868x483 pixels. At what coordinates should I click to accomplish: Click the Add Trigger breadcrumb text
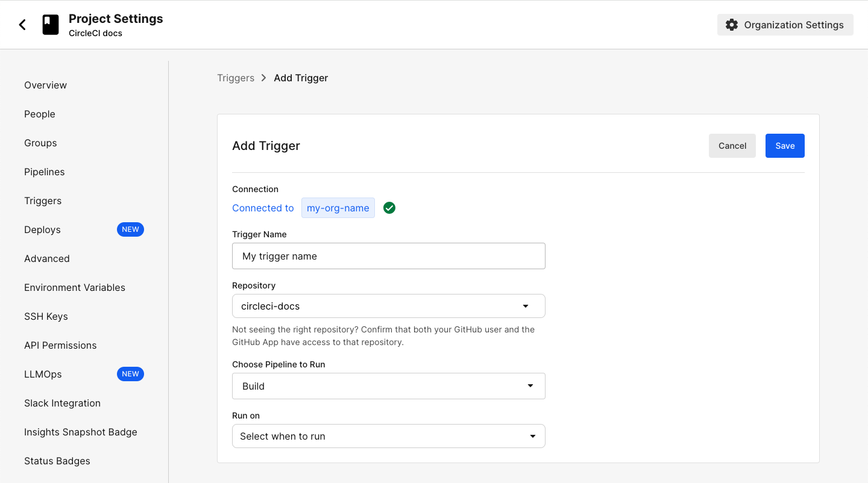point(301,78)
